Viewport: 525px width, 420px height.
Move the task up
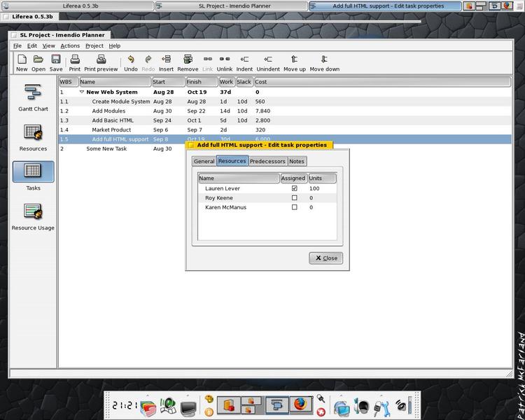[295, 63]
